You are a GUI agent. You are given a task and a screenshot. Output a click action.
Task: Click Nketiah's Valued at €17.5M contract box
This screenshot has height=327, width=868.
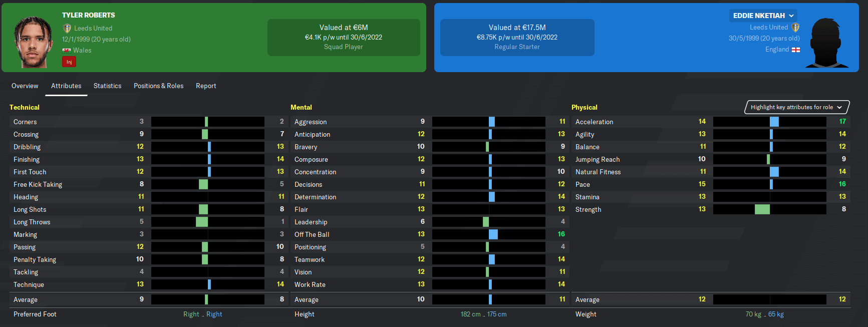click(x=517, y=38)
